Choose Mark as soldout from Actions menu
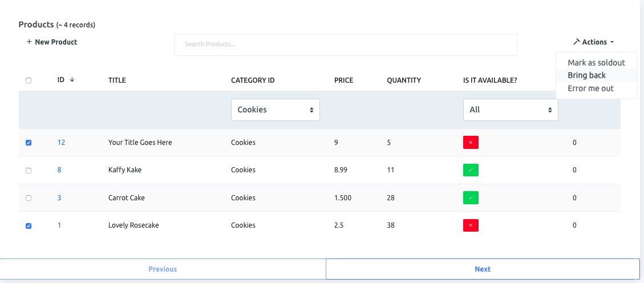 tap(596, 63)
